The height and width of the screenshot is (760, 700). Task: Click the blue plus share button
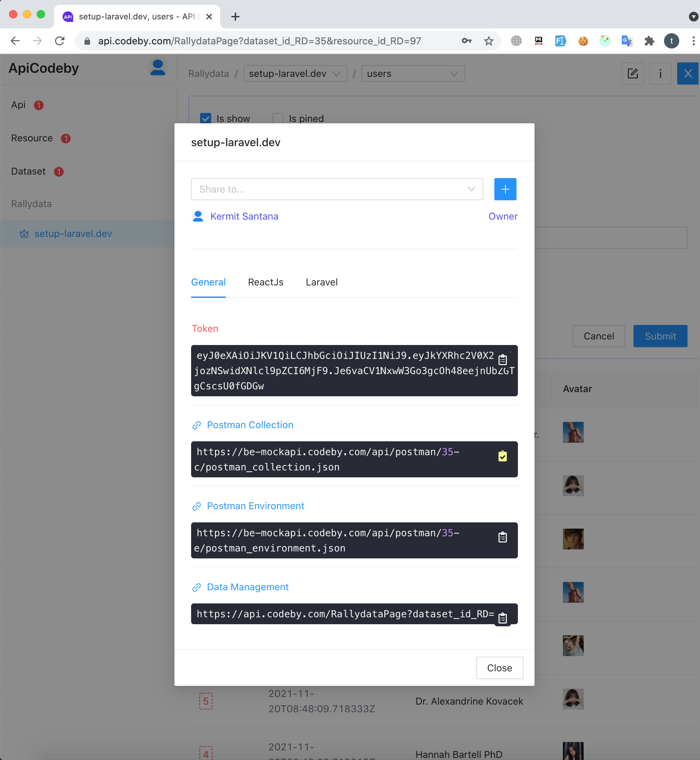tap(505, 189)
